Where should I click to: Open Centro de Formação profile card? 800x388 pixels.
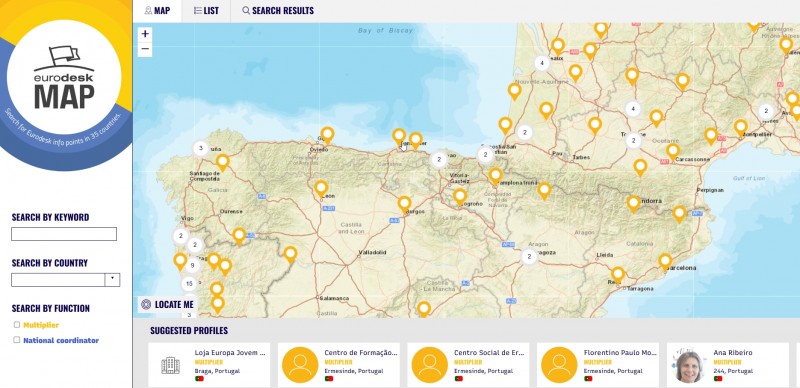pos(339,365)
